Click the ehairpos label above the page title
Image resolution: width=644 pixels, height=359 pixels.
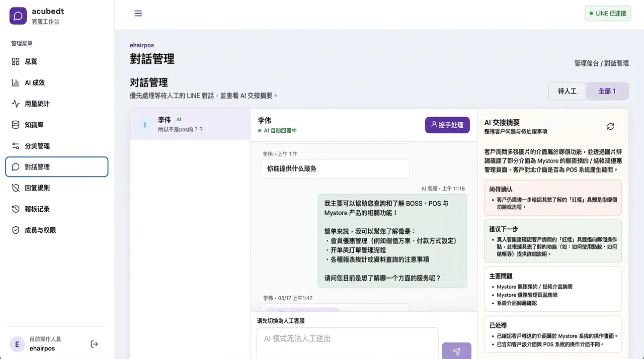click(142, 45)
